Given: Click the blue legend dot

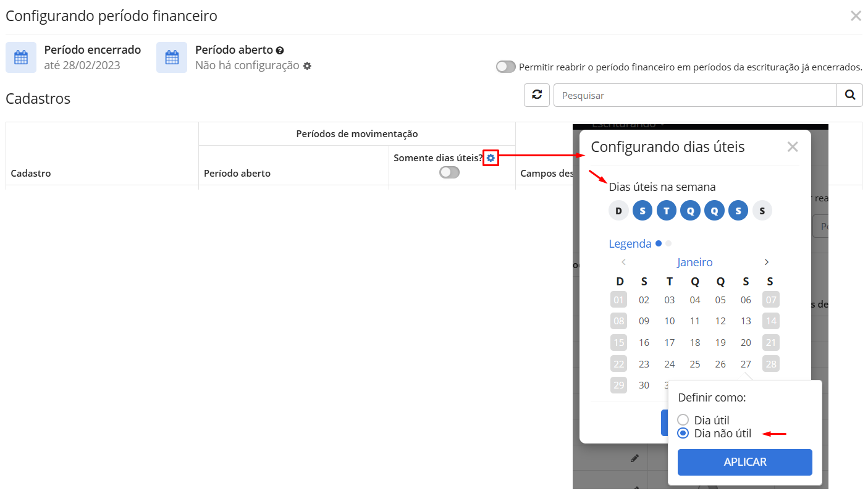Looking at the screenshot, I should 659,243.
